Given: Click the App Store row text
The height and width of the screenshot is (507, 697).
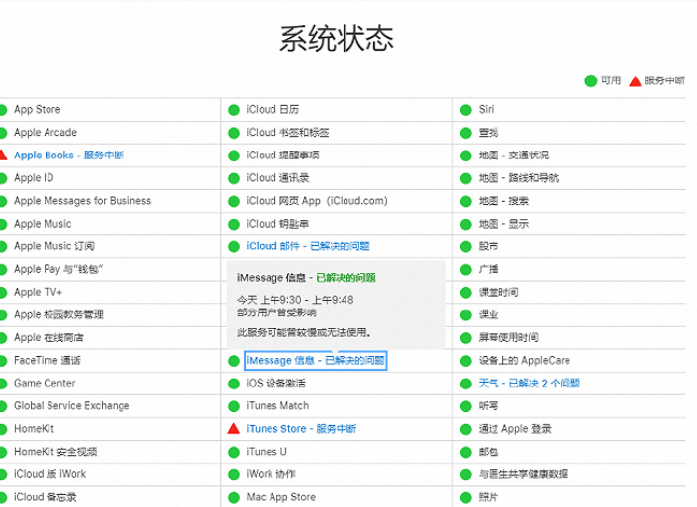Looking at the screenshot, I should point(37,109).
